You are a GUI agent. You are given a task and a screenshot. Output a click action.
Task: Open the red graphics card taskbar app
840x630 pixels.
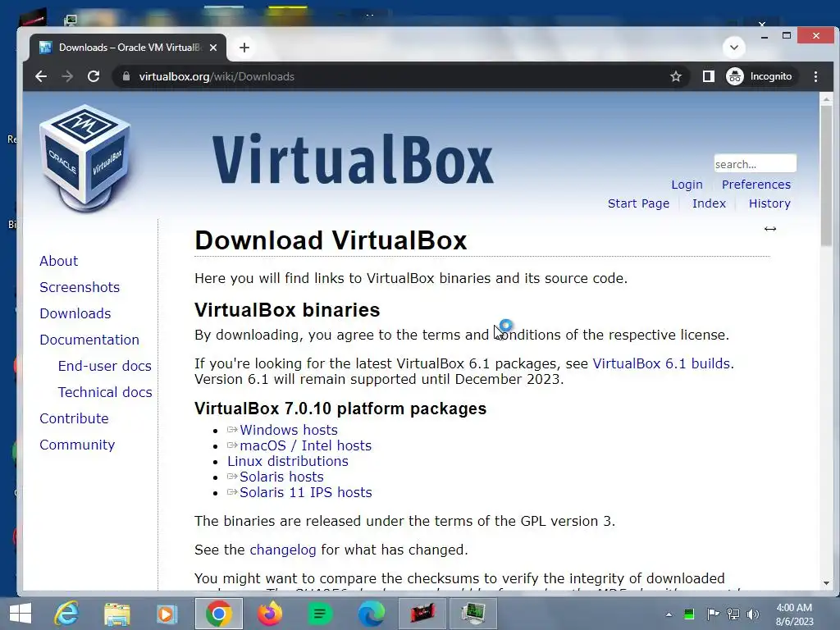422,614
